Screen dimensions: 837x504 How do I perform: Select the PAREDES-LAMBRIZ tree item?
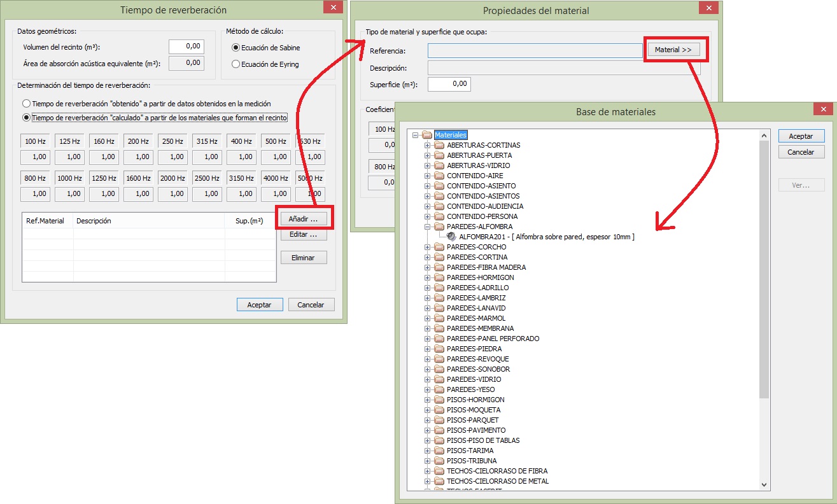476,298
